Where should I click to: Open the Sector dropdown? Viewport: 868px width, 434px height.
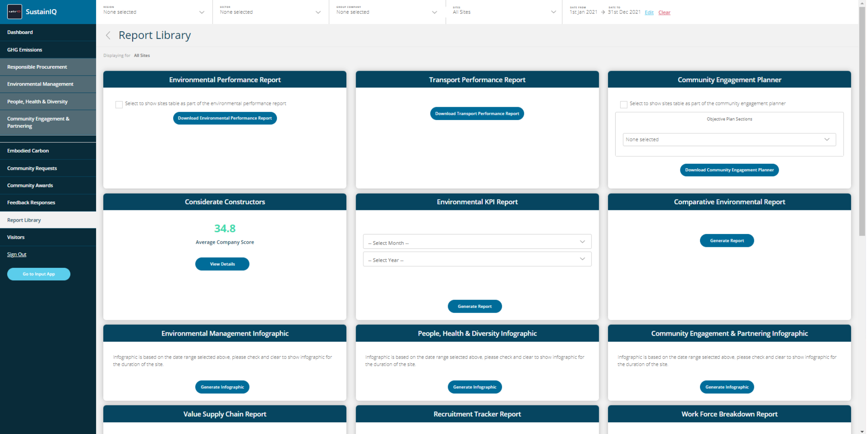pyautogui.click(x=270, y=12)
